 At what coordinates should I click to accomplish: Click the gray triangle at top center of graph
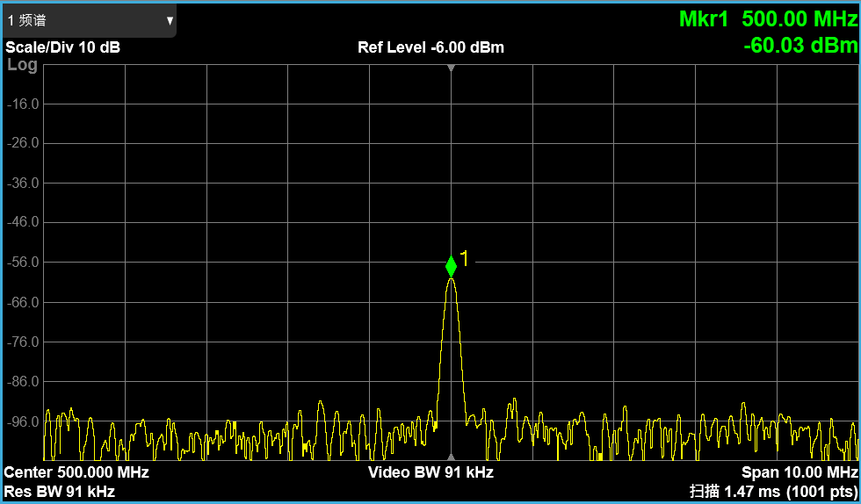point(451,68)
